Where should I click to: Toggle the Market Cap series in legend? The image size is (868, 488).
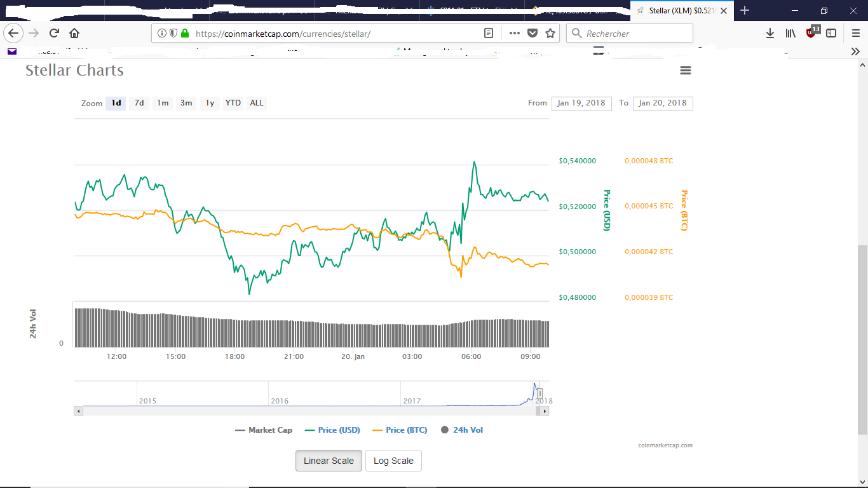264,430
